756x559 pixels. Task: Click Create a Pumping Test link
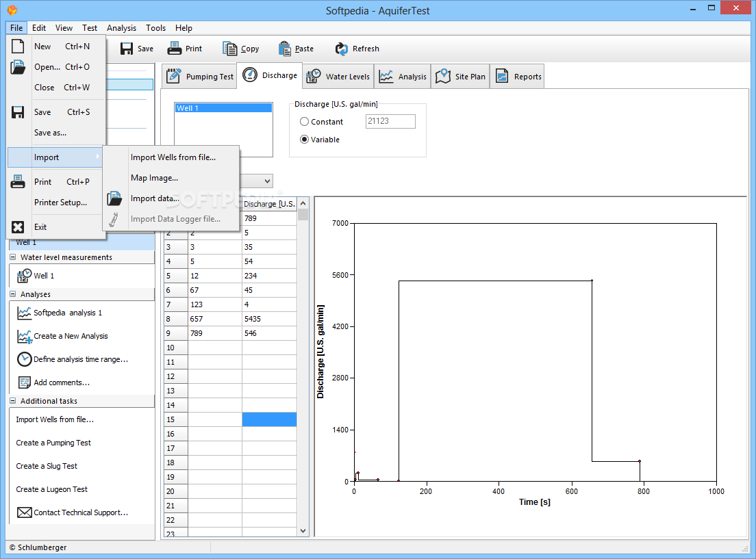[53, 443]
